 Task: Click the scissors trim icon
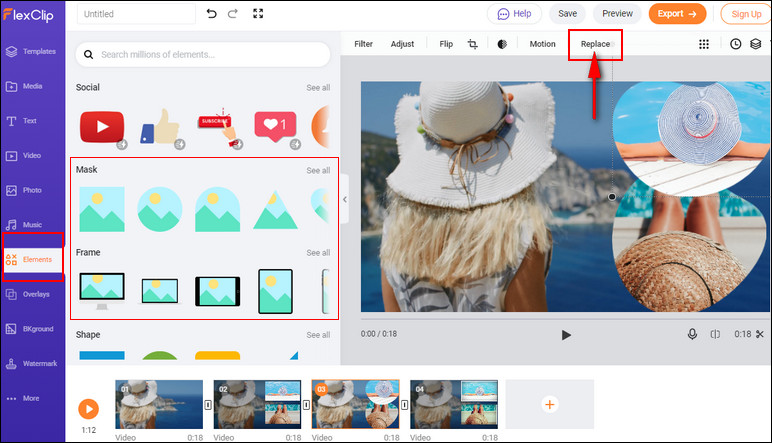(x=760, y=334)
